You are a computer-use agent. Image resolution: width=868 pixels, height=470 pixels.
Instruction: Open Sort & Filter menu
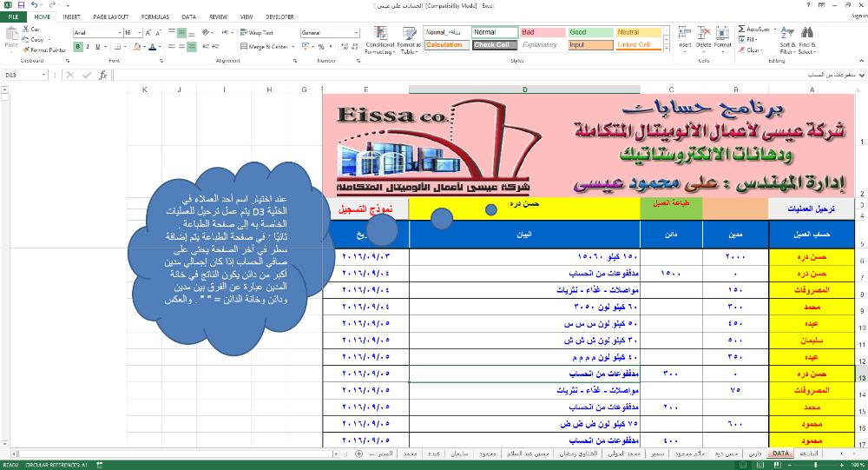coord(787,40)
